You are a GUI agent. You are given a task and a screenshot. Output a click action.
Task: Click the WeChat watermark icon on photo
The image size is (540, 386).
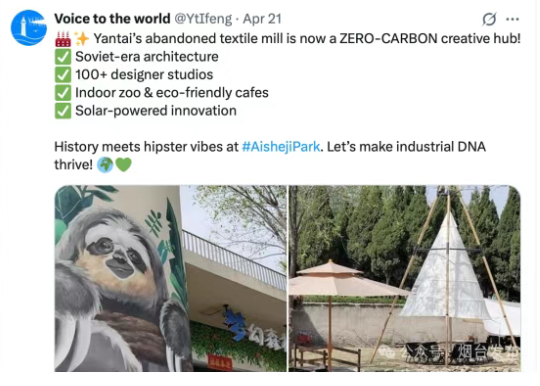point(388,352)
